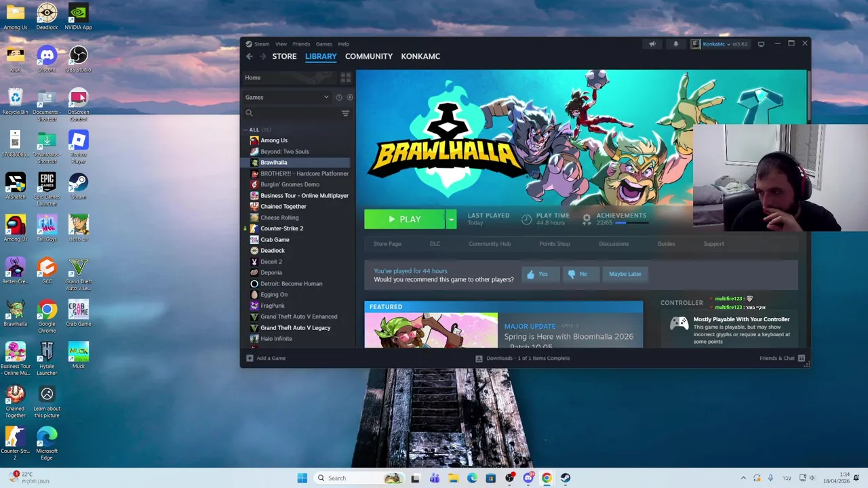868x488 pixels.
Task: Show recent games via the clock icon
Action: point(339,97)
